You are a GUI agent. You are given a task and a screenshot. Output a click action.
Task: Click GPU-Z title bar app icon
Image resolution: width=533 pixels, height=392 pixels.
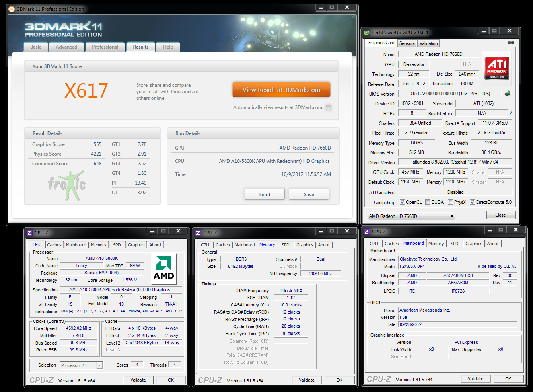pyautogui.click(x=366, y=32)
